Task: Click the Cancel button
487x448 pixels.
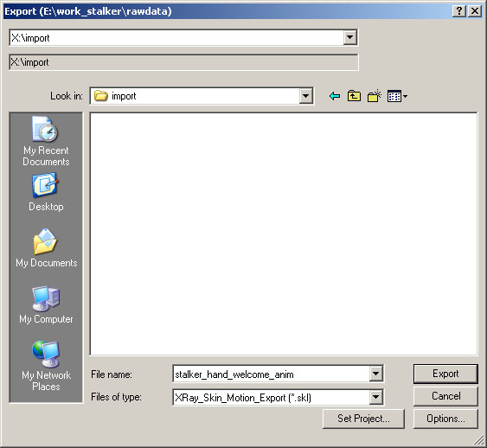Action: click(x=445, y=396)
